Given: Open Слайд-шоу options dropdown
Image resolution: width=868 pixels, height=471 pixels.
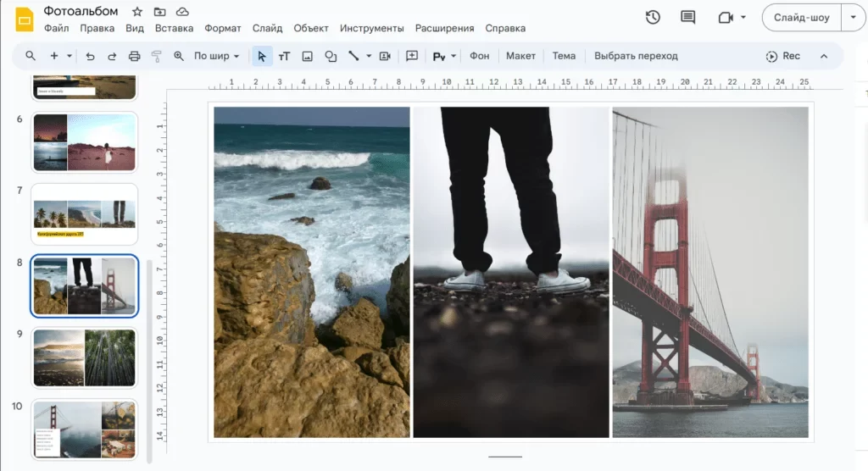Looking at the screenshot, I should click(x=853, y=17).
